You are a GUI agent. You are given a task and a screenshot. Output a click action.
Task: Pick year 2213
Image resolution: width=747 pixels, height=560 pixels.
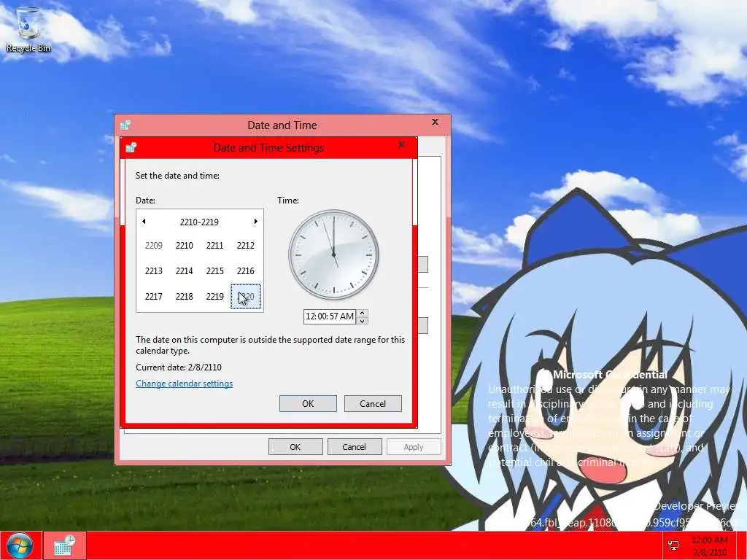[153, 271]
